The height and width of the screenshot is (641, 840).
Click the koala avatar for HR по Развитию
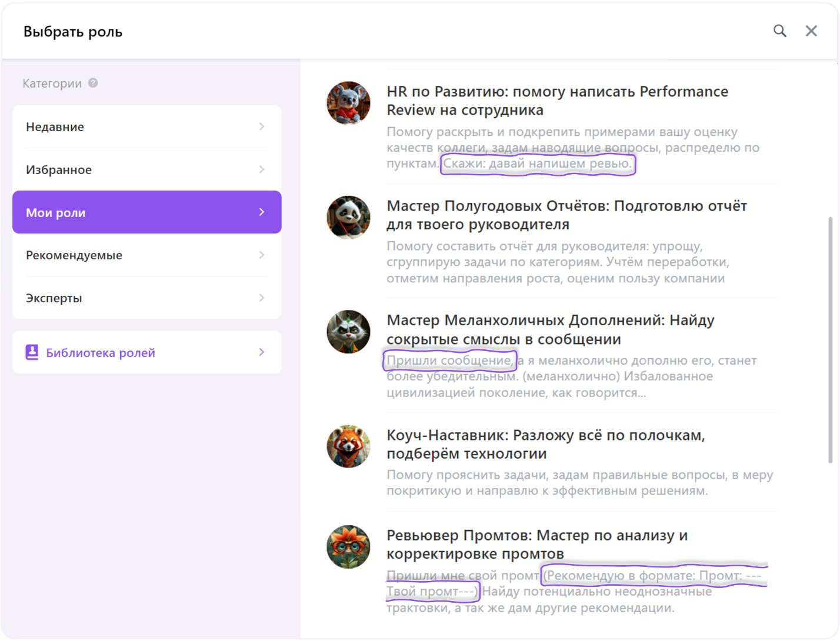[348, 103]
